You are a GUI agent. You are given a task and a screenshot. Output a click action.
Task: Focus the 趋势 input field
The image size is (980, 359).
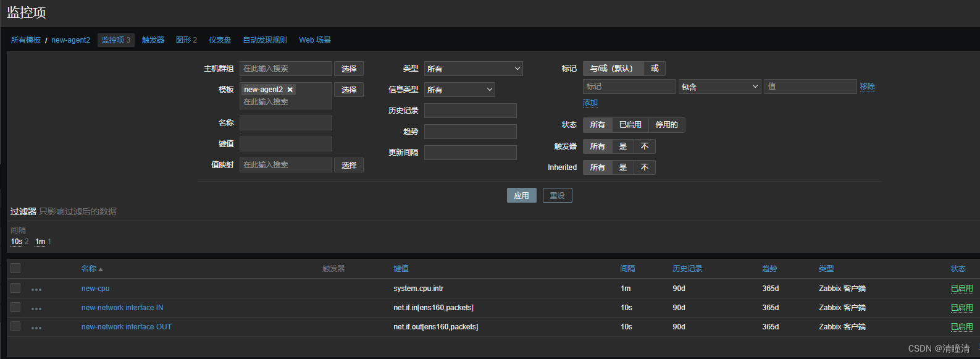471,132
